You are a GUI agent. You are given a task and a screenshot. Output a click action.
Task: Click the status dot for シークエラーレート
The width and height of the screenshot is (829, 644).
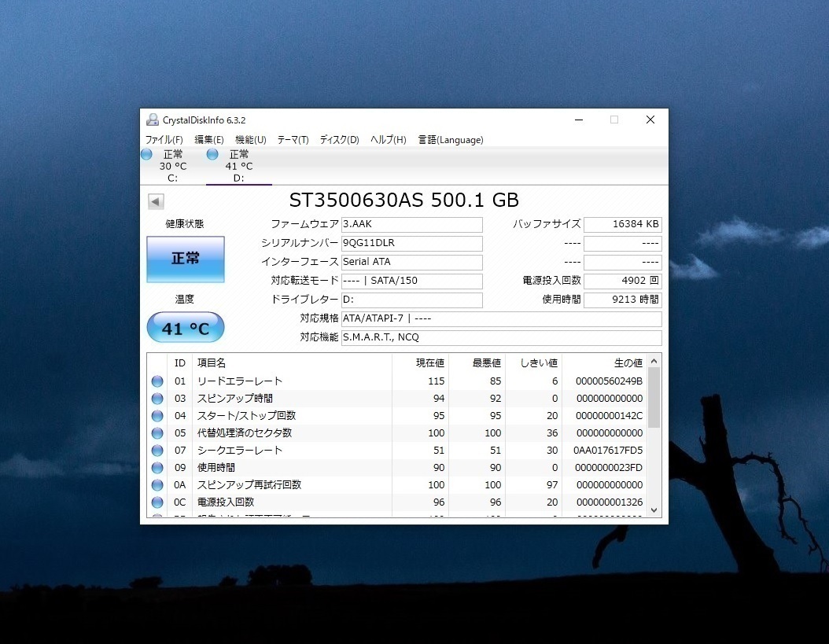[x=158, y=450]
